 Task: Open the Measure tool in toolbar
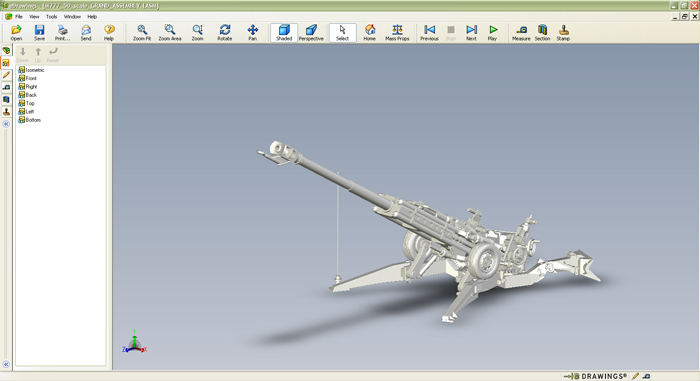point(521,33)
